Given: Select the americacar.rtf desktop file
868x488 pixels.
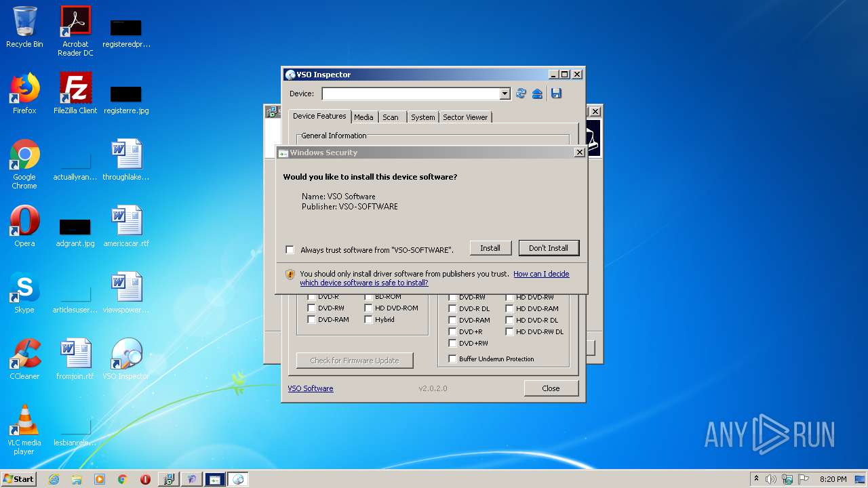Looking at the screenshot, I should [x=126, y=226].
